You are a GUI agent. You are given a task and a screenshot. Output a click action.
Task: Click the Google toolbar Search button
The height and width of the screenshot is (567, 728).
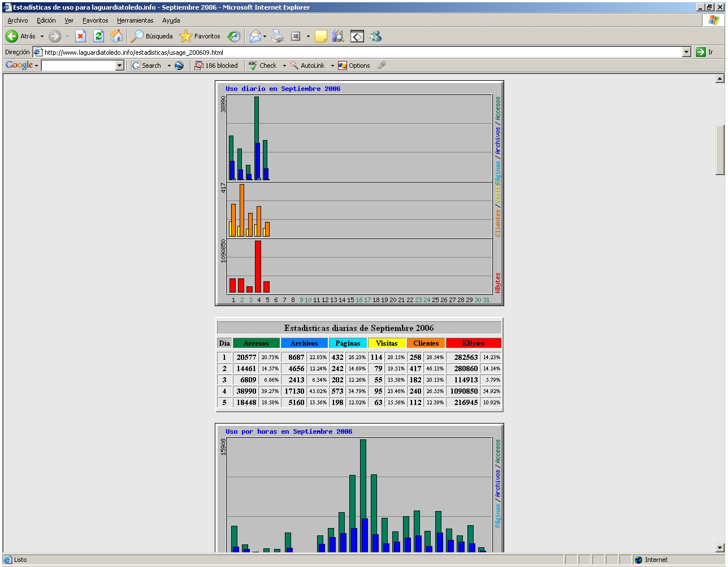147,66
